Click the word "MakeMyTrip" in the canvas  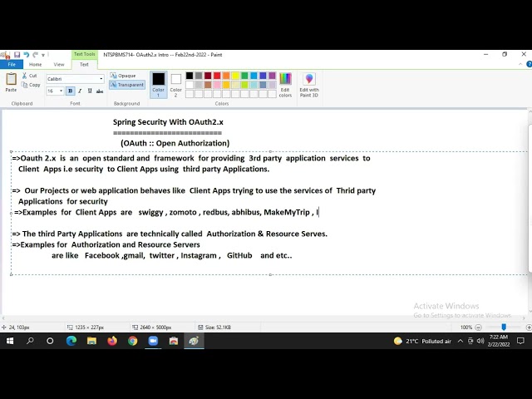[x=287, y=213]
